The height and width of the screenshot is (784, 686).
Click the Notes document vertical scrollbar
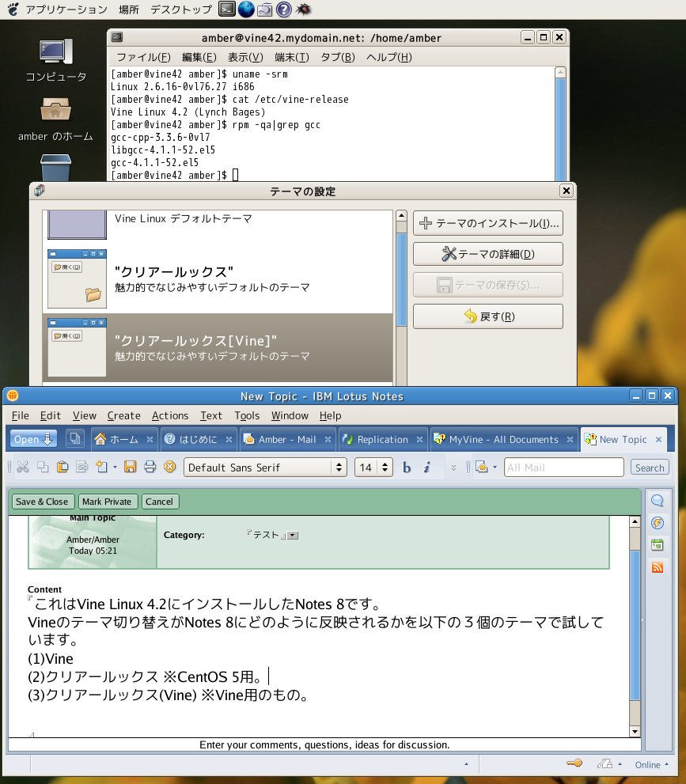tap(635, 627)
